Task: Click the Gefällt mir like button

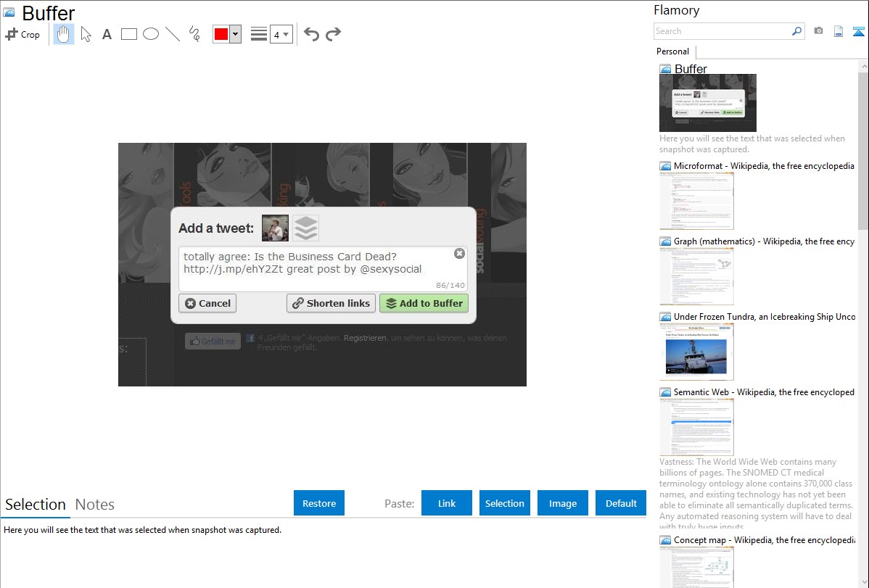Action: pos(213,341)
